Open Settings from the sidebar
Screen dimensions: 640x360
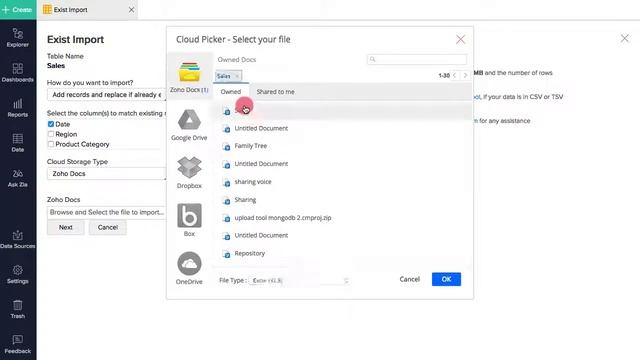pos(18,274)
